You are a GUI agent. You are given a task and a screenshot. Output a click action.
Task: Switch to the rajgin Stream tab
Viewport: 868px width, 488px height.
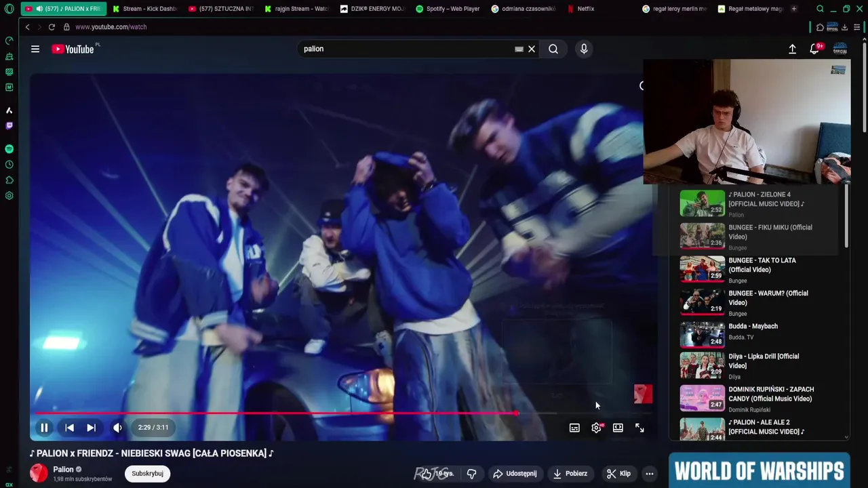click(x=296, y=9)
